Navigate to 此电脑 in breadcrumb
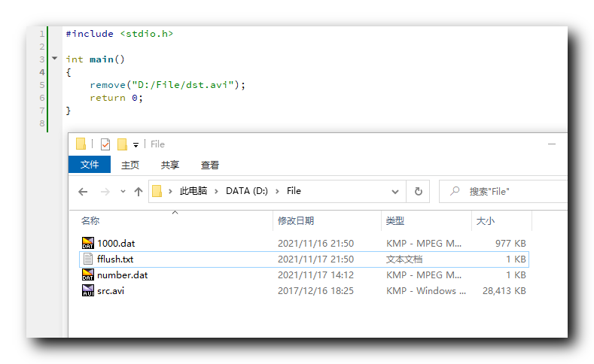Screen dimensions: 594x364 tap(193, 191)
